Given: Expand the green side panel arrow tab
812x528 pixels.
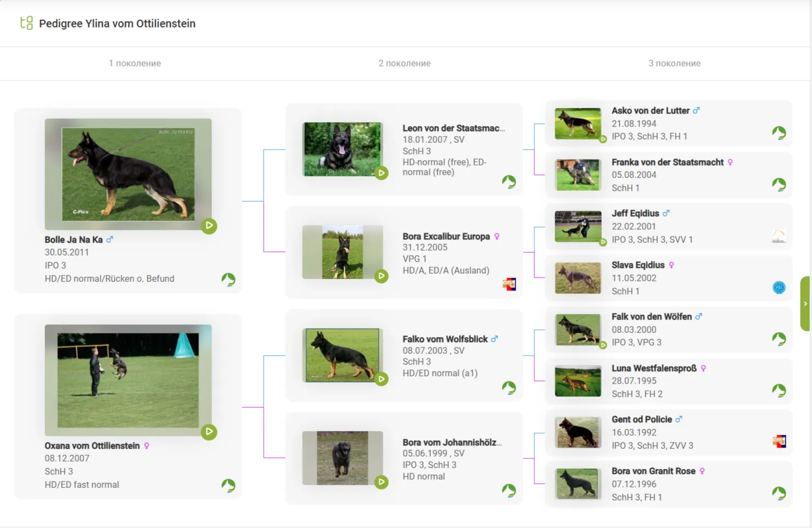Looking at the screenshot, I should 805,304.
